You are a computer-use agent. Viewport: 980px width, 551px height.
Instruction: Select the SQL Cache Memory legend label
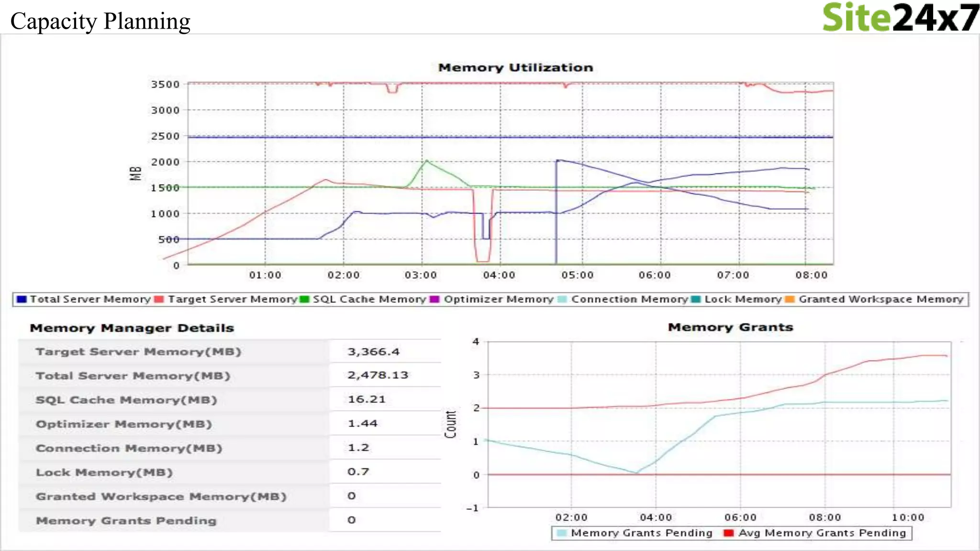[x=369, y=299]
